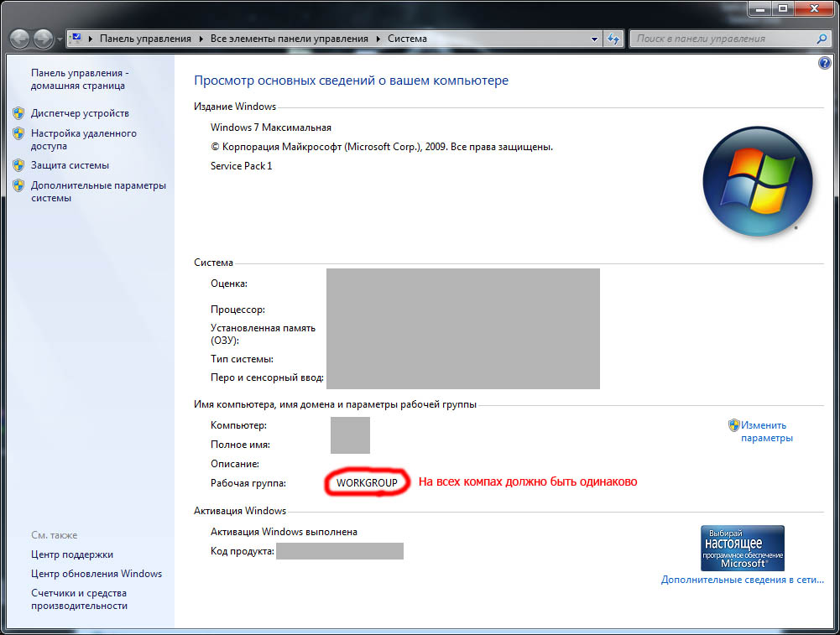Open Центр поддержки link
840x635 pixels.
[x=72, y=554]
